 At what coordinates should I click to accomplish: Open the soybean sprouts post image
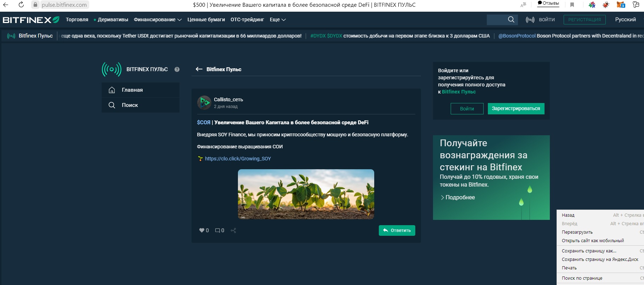click(306, 194)
